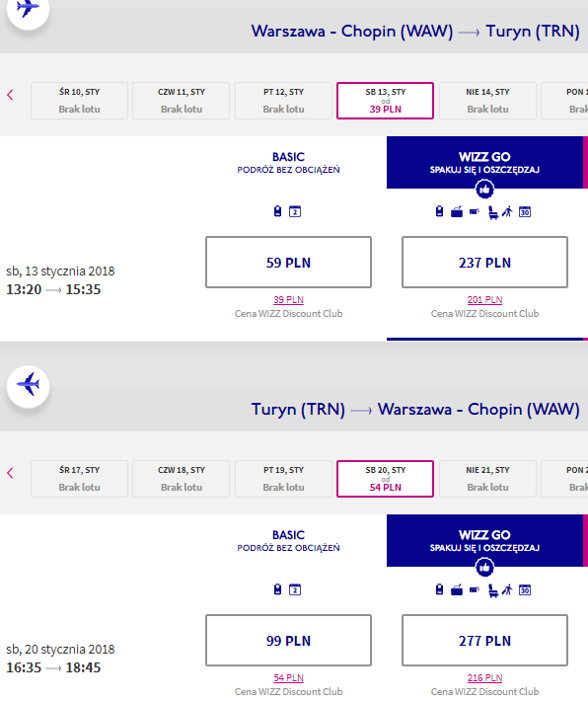This screenshot has width=588, height=701.
Task: Click the outbound BASIC calendar icon
Action: (x=295, y=211)
